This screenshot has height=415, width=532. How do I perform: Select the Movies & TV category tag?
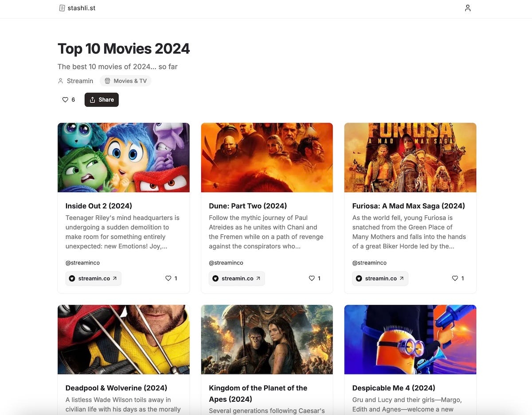coord(125,81)
